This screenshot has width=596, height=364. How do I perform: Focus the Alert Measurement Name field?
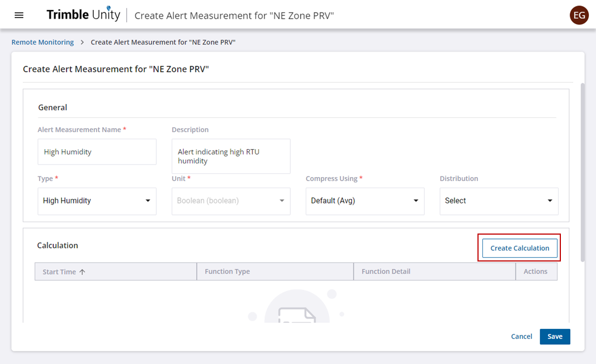[x=97, y=152]
